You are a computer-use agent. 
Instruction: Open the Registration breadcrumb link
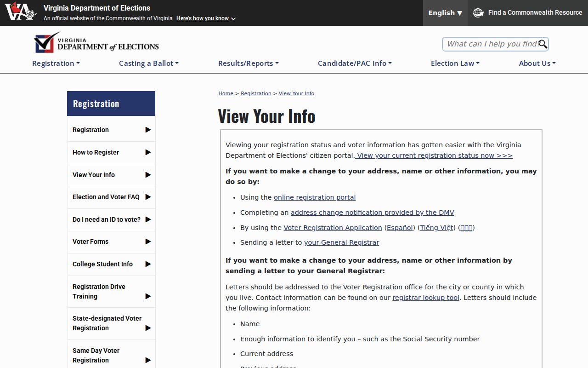tap(256, 93)
